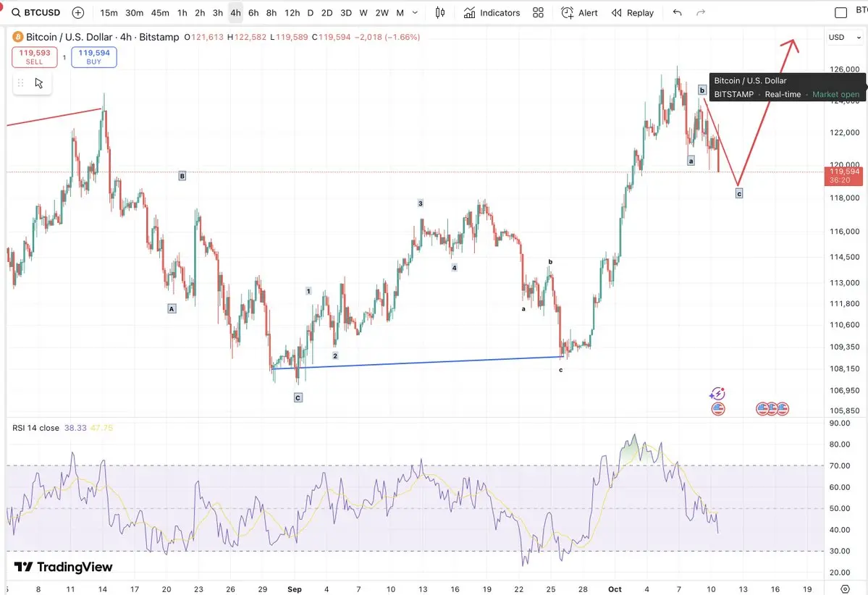Click the boxed lowercase a label
The image size is (868, 595).
coord(691,161)
